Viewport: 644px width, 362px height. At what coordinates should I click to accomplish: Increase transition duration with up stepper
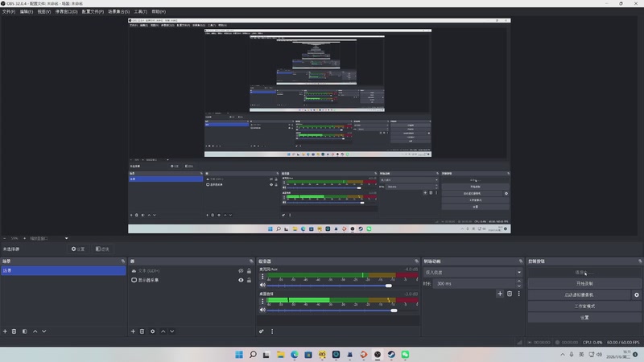pos(519,281)
